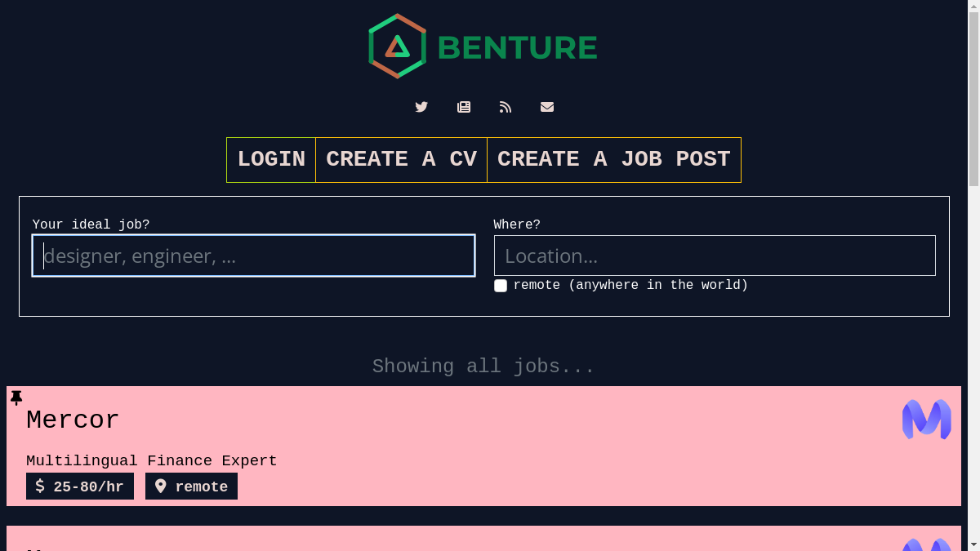Open the Twitter bird icon link
Screen dimensions: 980x551
421,107
